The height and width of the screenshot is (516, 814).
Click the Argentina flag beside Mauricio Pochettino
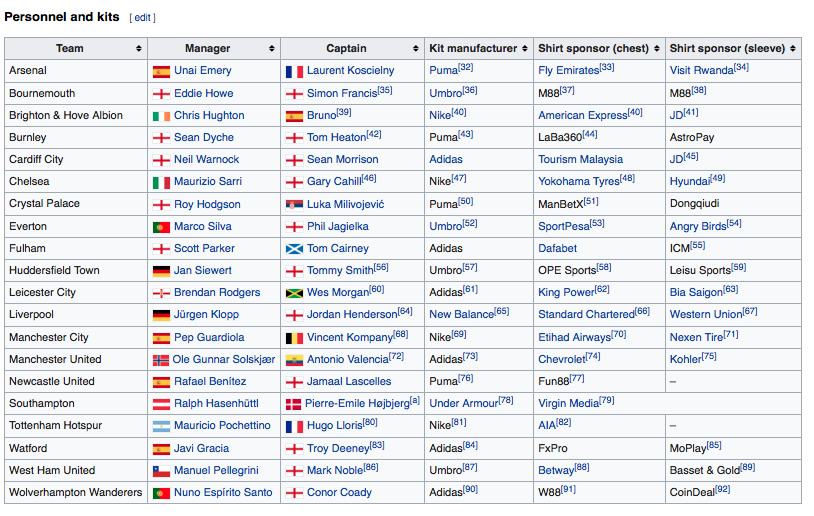[160, 426]
